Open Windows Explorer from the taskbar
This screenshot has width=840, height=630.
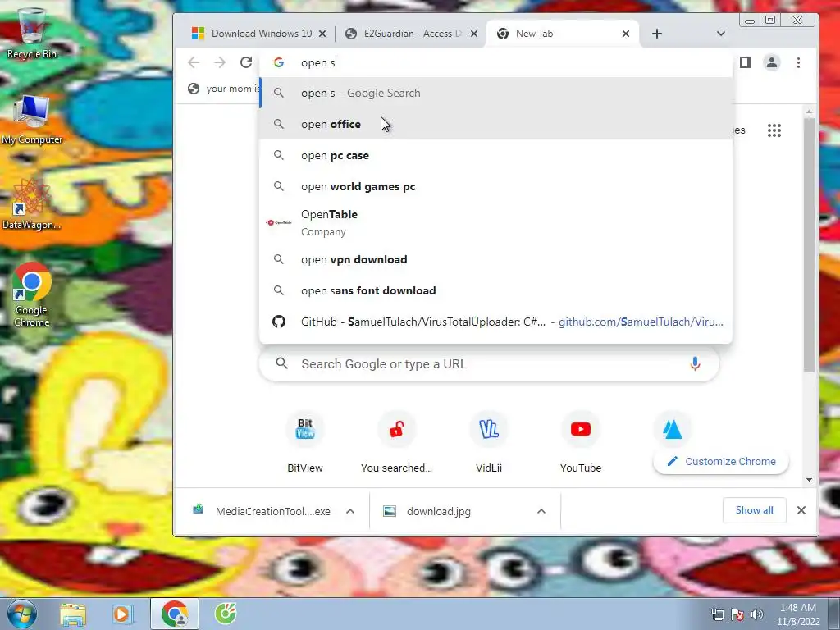coord(73,614)
